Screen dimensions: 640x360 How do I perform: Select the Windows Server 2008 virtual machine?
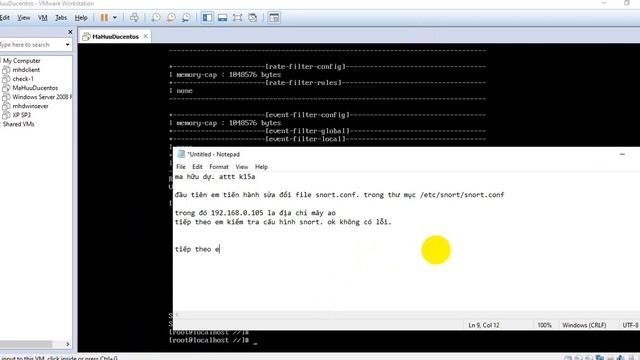click(x=42, y=97)
